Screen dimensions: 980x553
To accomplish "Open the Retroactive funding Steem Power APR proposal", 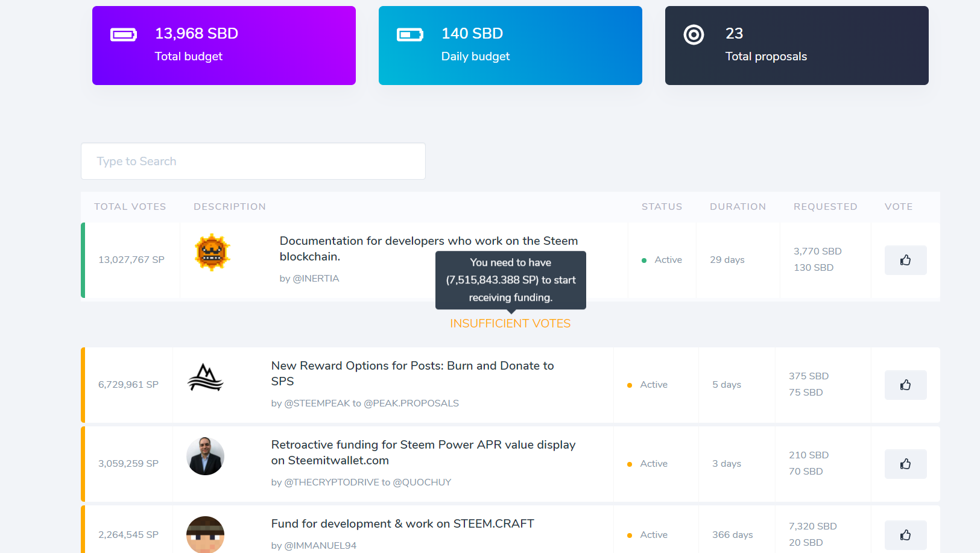I will 423,452.
